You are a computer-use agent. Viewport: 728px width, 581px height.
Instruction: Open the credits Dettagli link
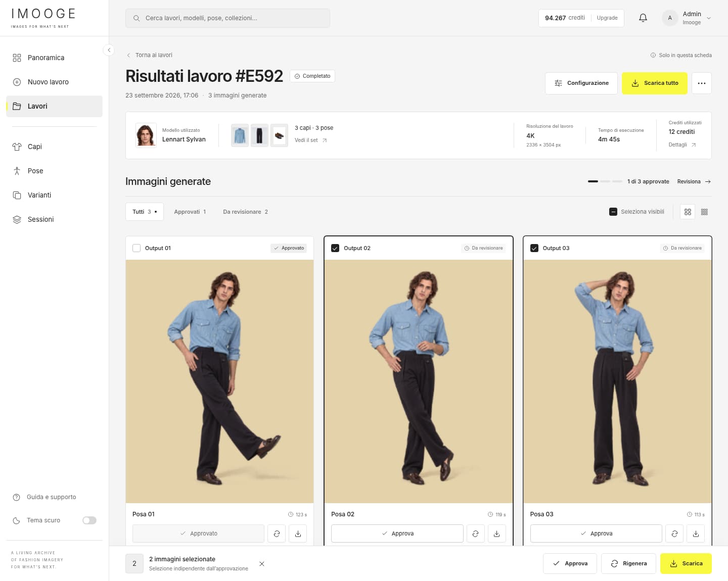click(682, 145)
